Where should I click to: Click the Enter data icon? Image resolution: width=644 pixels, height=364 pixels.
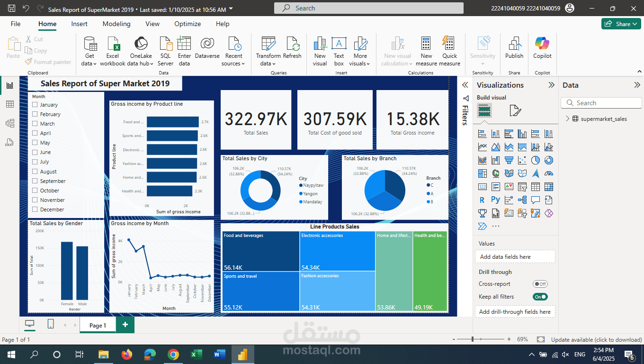click(x=184, y=44)
